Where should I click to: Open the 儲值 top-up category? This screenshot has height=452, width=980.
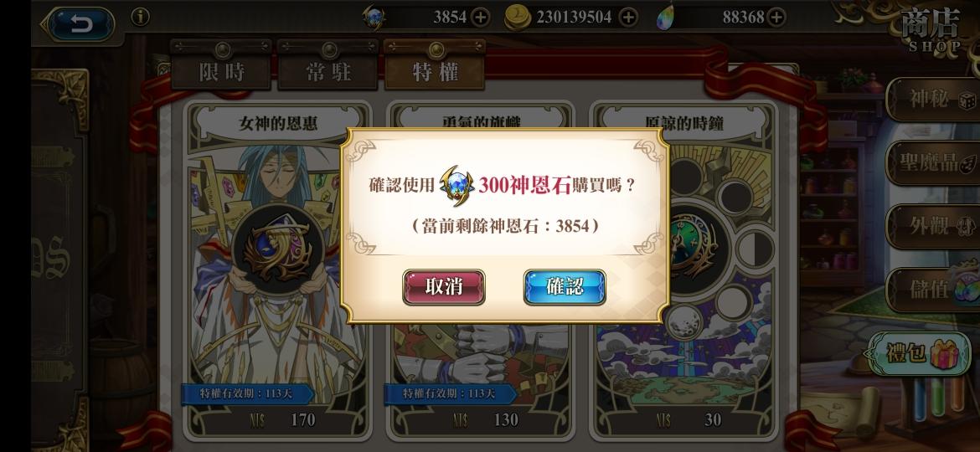pyautogui.click(x=934, y=290)
